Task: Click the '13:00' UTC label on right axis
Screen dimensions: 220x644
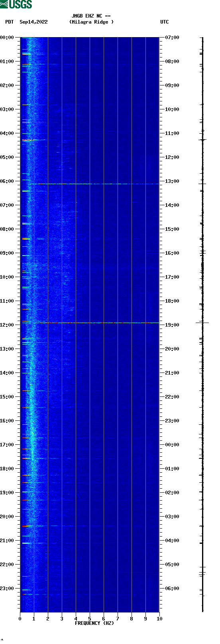Action: pyautogui.click(x=172, y=181)
